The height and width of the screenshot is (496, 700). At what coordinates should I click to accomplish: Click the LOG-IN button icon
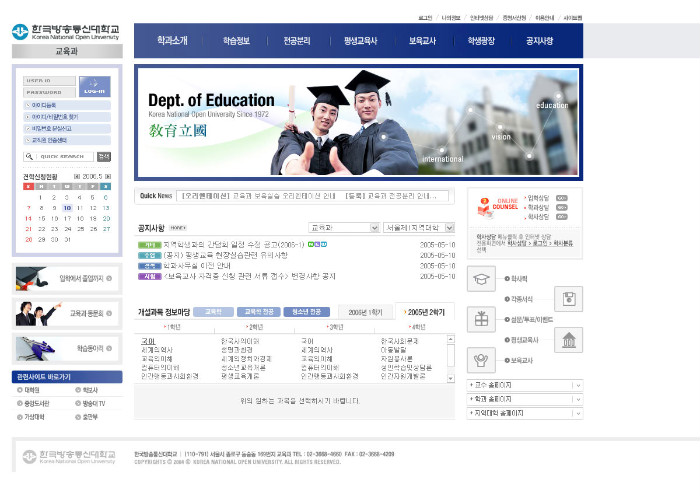pyautogui.click(x=95, y=86)
